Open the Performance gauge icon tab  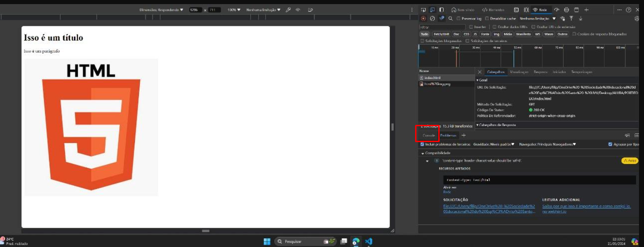coord(557,10)
